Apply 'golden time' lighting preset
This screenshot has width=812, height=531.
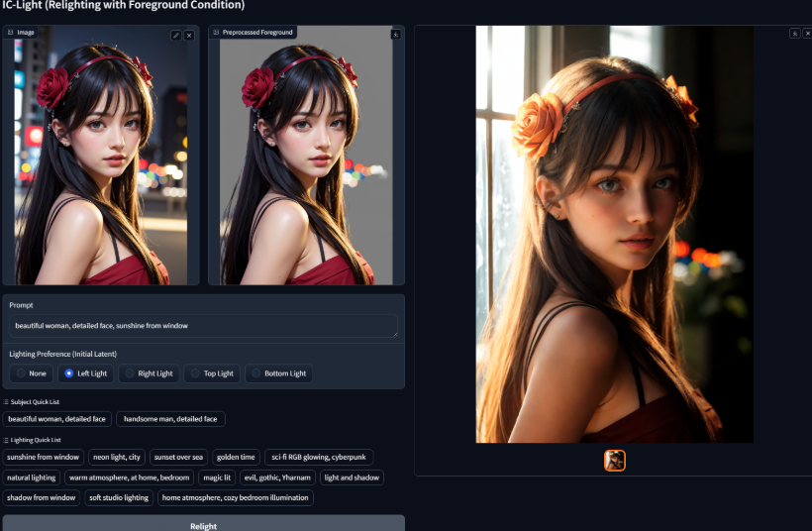tap(236, 457)
